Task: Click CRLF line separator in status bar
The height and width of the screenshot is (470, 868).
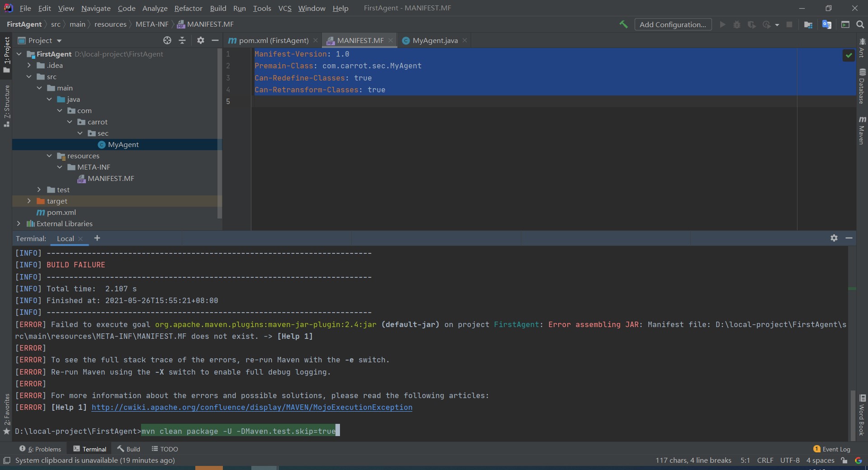Action: point(765,461)
